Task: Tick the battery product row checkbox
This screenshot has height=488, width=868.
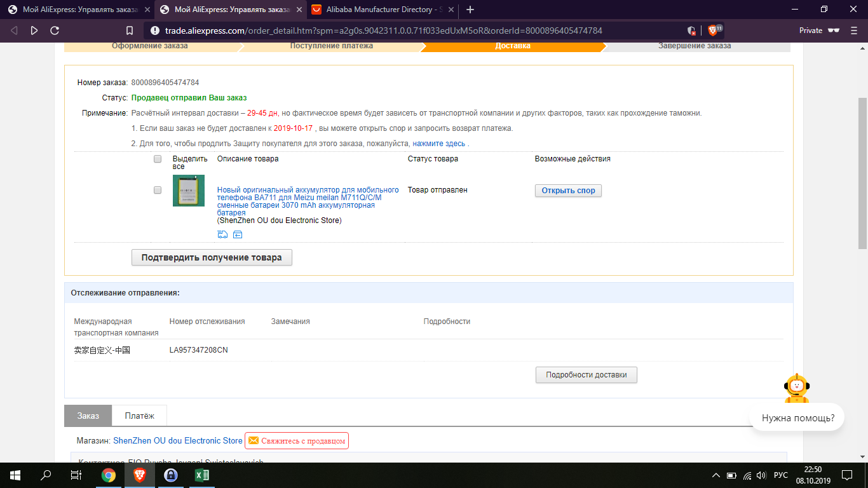Action: pos(158,190)
